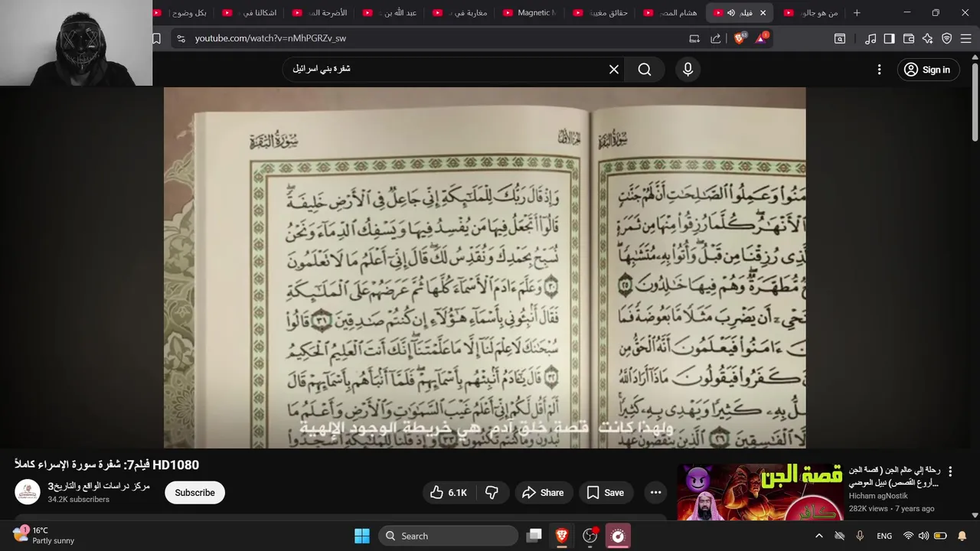Screen dimensions: 980x551
Task: Toggle the browser sidebar panel
Action: 890,38
